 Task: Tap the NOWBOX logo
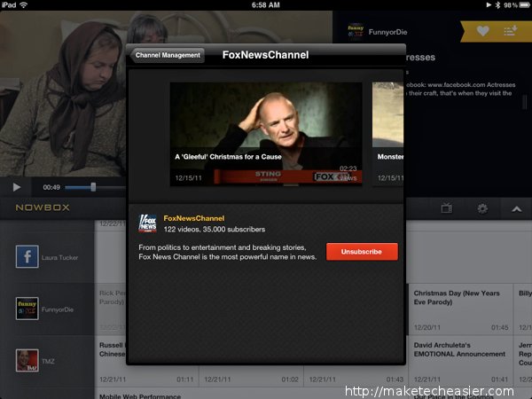(43, 207)
